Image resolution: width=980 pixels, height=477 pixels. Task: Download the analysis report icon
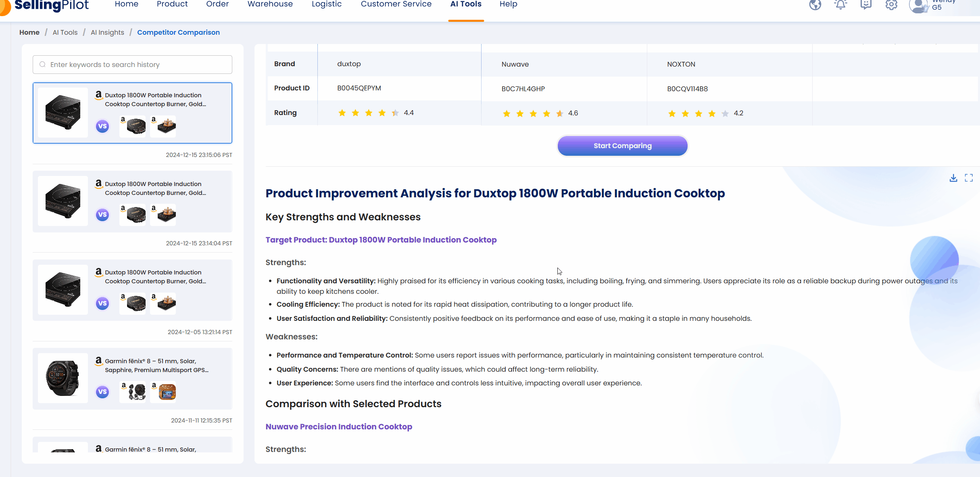tap(953, 178)
